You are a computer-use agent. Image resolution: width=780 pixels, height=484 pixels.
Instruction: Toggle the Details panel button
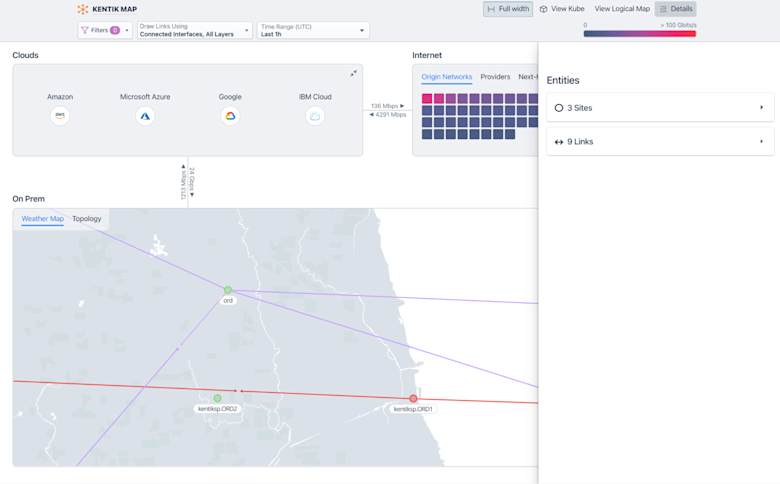coord(676,9)
